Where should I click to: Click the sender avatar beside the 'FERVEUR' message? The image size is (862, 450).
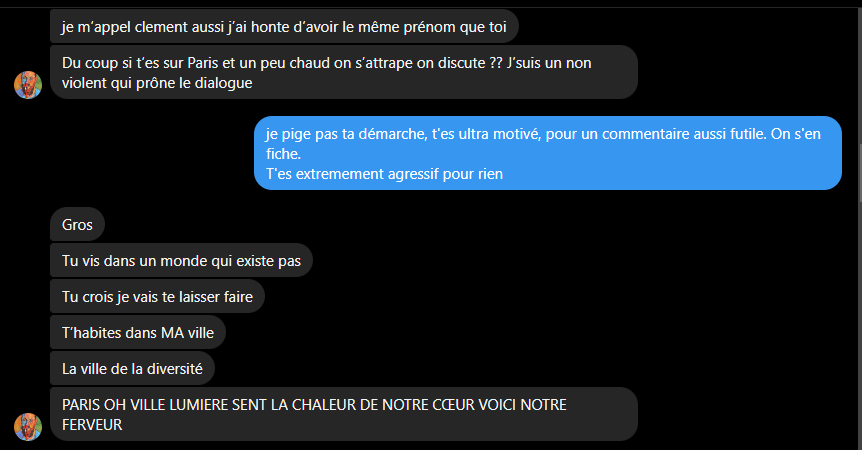pos(28,427)
